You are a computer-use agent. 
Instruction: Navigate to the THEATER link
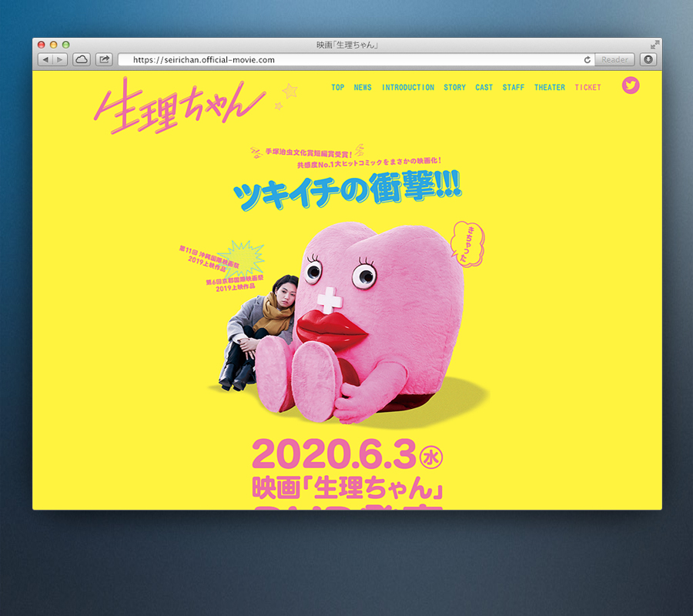point(550,88)
